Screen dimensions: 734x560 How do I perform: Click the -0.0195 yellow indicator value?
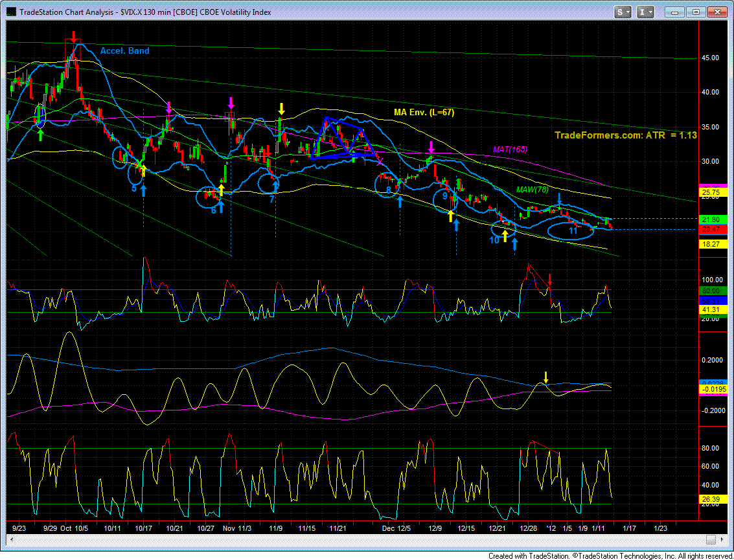pyautogui.click(x=713, y=390)
